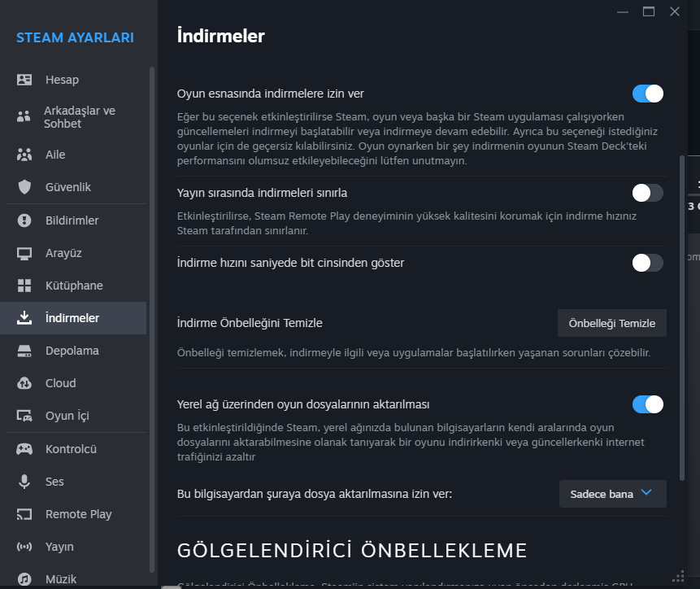Click the Kütüphane grid icon
The width and height of the screenshot is (700, 589).
(24, 286)
